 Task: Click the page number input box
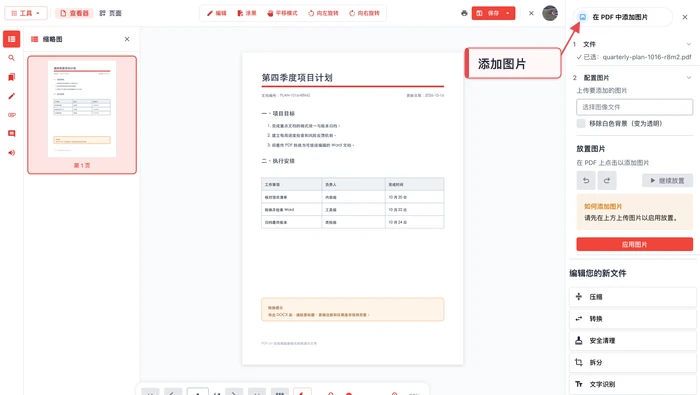[x=198, y=392]
